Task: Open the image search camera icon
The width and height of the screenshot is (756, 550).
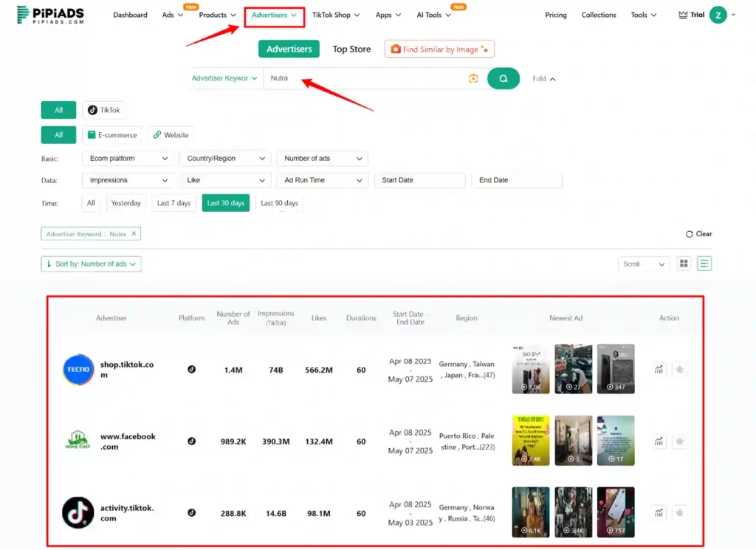Action: pyautogui.click(x=473, y=78)
